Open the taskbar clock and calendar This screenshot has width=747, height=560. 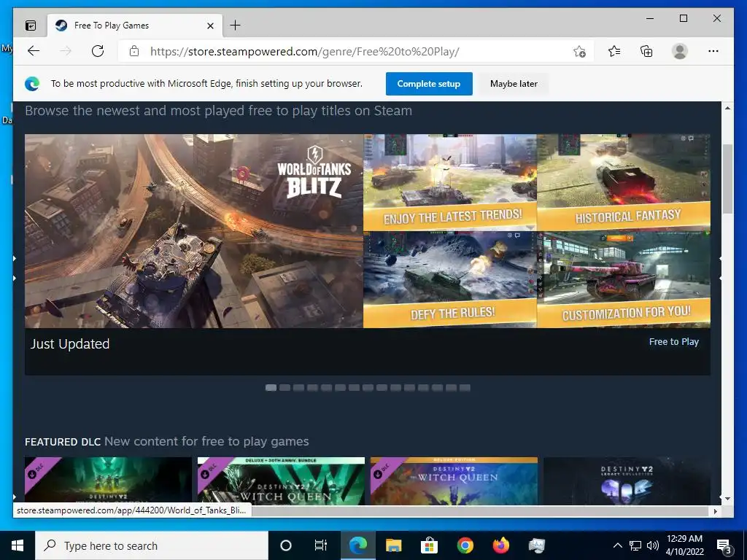click(684, 545)
